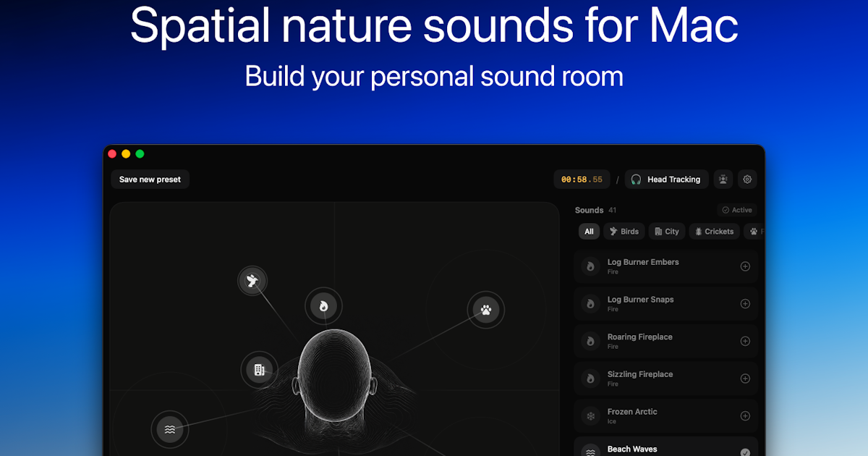This screenshot has width=868, height=456.
Task: Click the green fullscreen window button
Action: (x=140, y=153)
